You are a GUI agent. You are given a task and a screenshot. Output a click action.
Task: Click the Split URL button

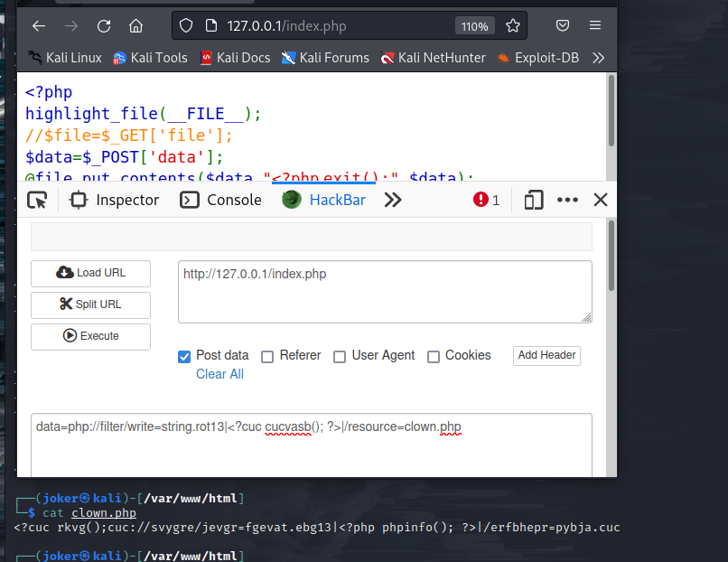[x=90, y=304]
